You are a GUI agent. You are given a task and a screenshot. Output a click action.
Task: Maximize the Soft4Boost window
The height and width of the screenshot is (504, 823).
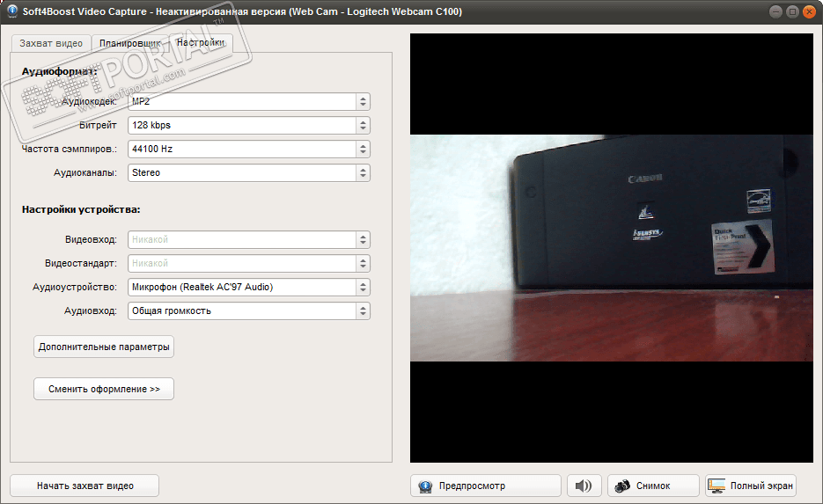click(792, 11)
